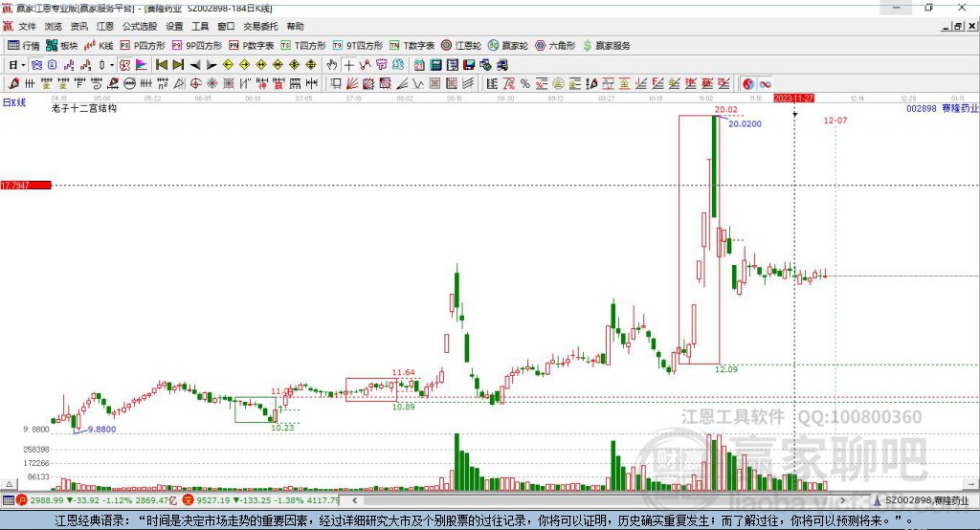Step chart right with black arrow
Screen dimensions: 980x530
pyautogui.click(x=212, y=65)
